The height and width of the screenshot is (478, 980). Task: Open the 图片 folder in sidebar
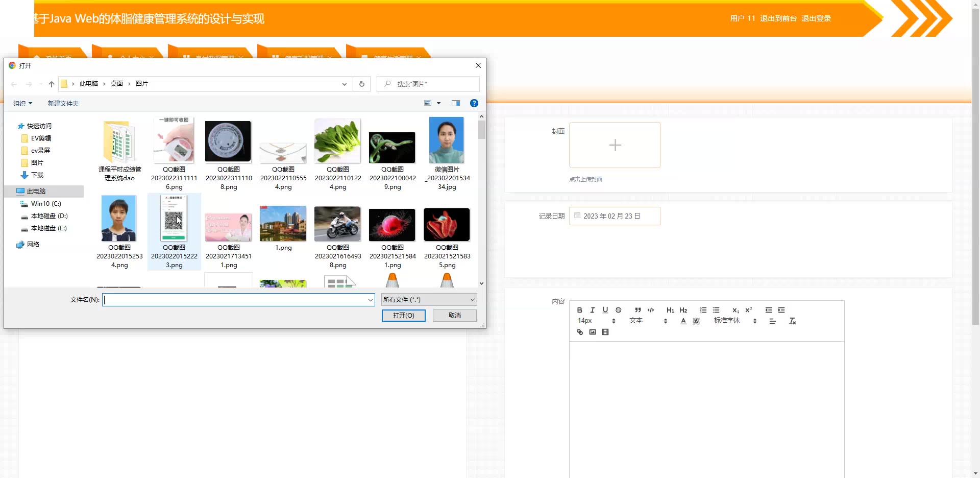37,162
